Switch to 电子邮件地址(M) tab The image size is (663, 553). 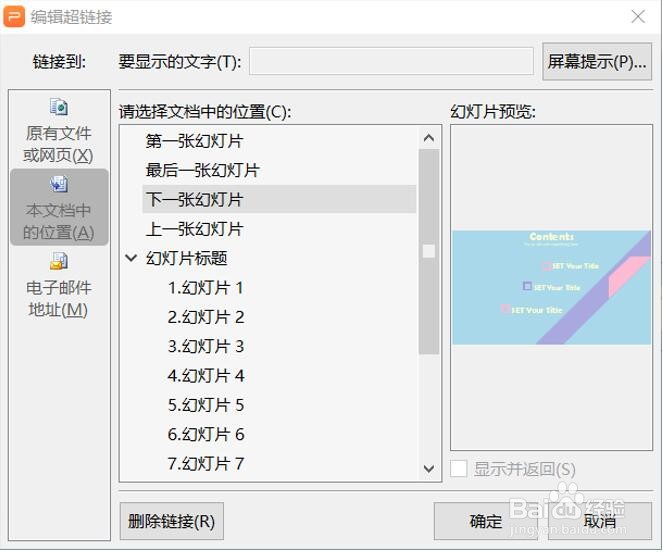pos(59,285)
